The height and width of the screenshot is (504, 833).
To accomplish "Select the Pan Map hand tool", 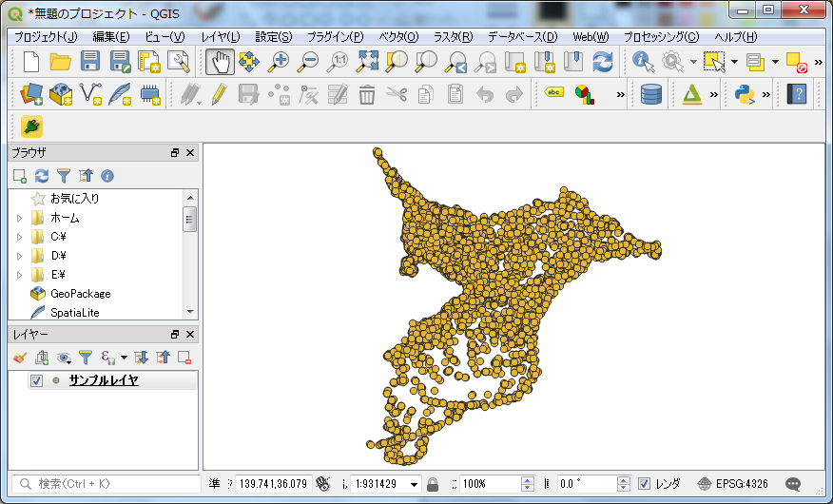I will (220, 62).
